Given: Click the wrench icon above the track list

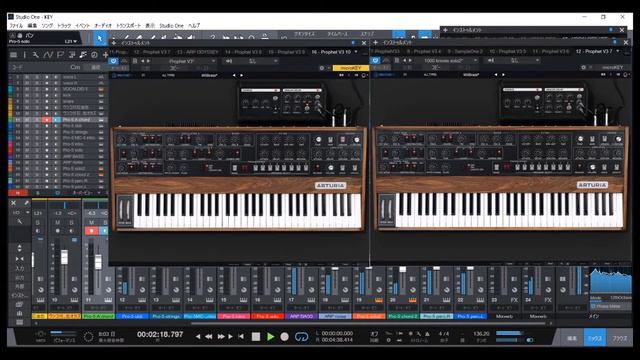Looking at the screenshot, I should pos(36,55).
